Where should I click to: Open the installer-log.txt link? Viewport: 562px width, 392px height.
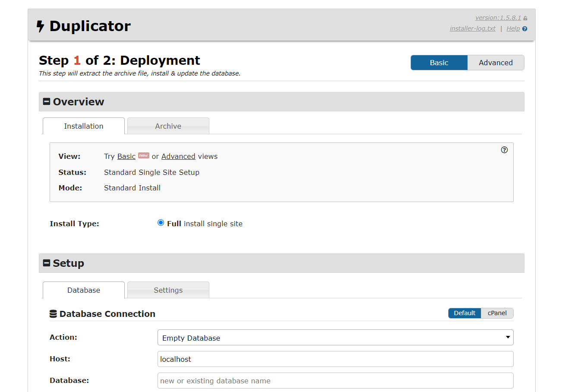tap(472, 28)
